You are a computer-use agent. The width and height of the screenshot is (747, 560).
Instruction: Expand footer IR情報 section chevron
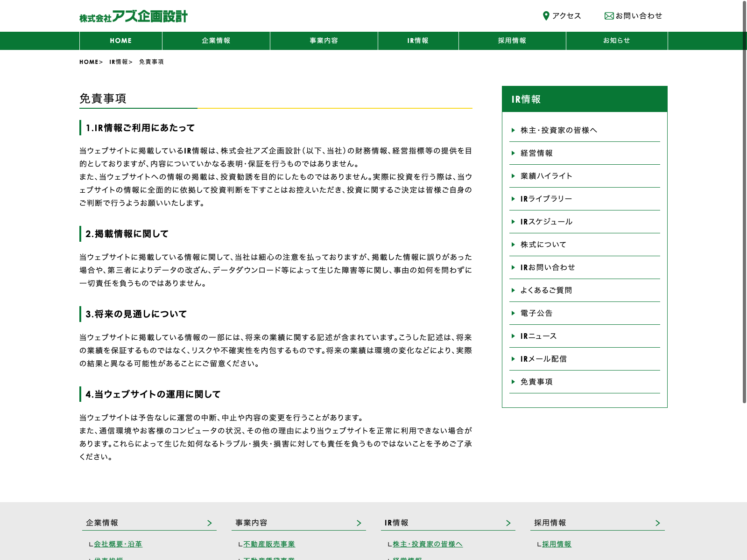click(508, 523)
